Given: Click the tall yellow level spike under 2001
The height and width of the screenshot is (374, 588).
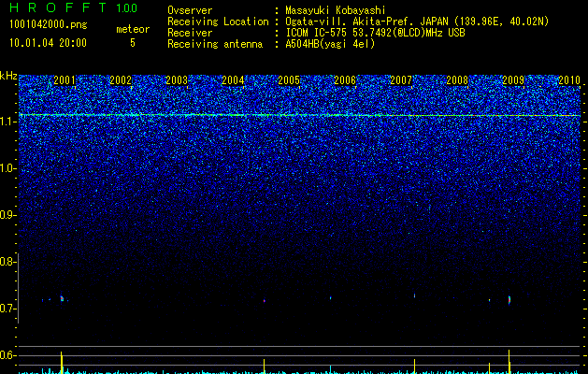Looking at the screenshot, I should pos(62,363).
